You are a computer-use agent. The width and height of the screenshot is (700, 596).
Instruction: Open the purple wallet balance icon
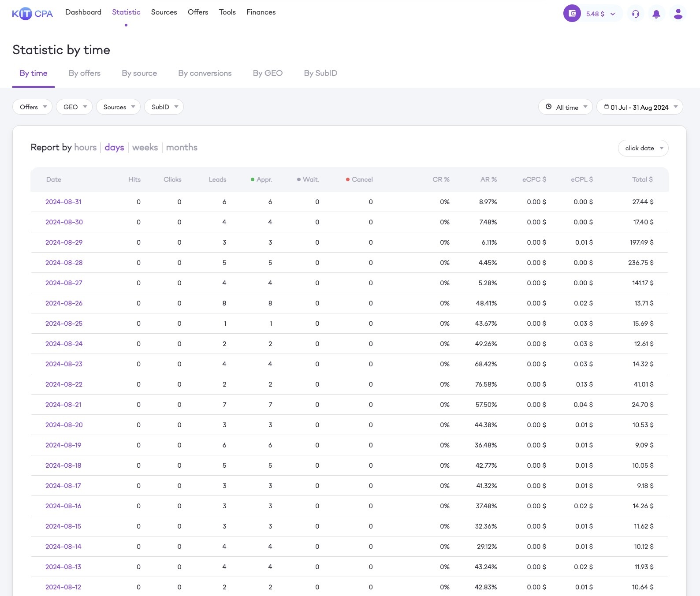572,13
